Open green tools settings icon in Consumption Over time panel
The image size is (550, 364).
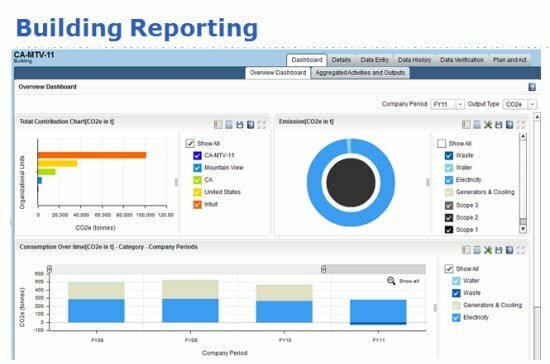(x=488, y=250)
